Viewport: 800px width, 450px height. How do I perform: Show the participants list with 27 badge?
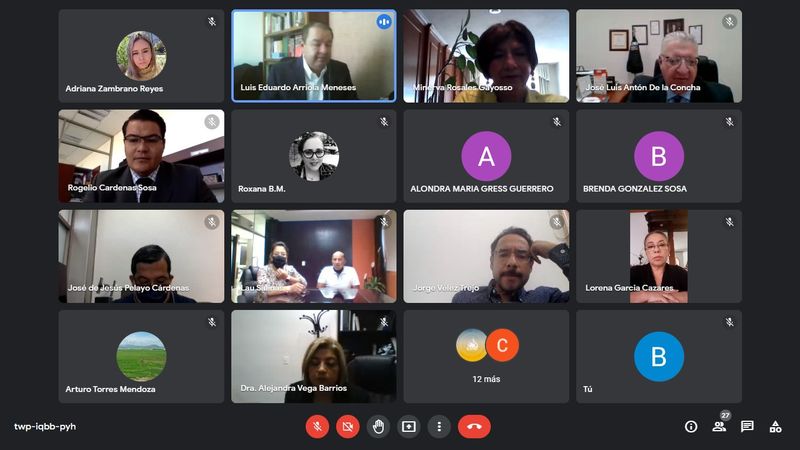(720, 426)
